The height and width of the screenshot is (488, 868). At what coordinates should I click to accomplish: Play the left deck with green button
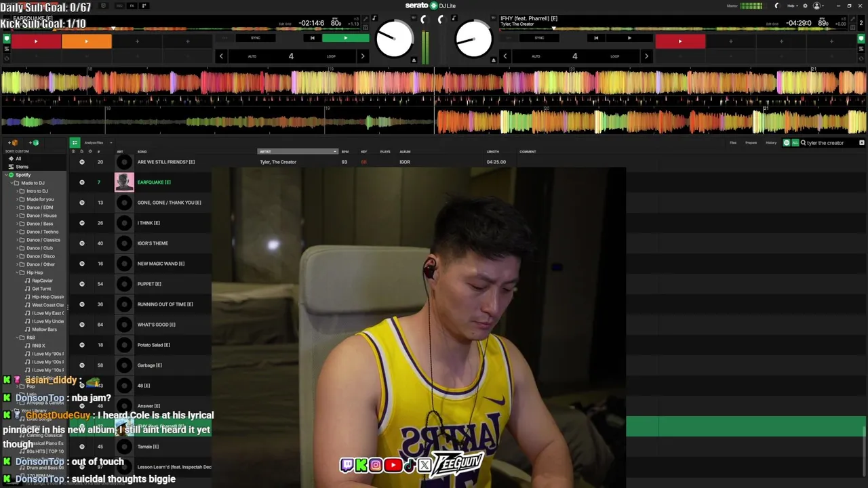pyautogui.click(x=345, y=38)
